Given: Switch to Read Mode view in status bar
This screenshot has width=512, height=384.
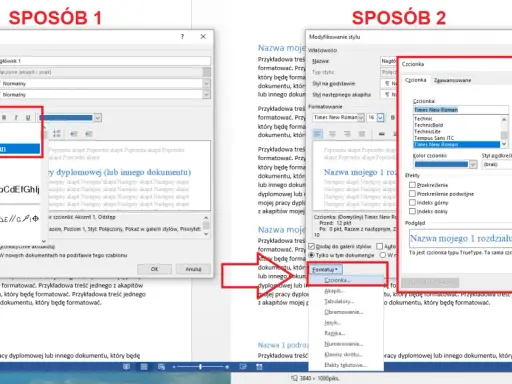Looking at the screenshot, I should (126, 367).
